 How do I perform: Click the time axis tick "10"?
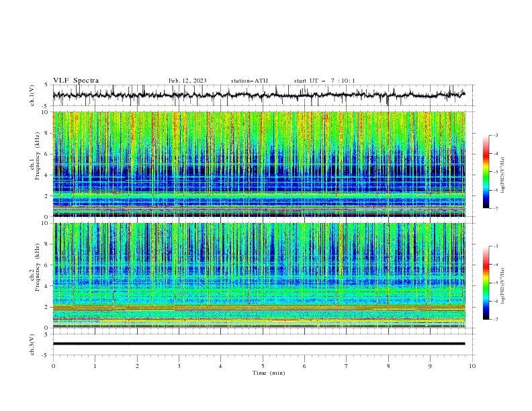pyautogui.click(x=472, y=366)
